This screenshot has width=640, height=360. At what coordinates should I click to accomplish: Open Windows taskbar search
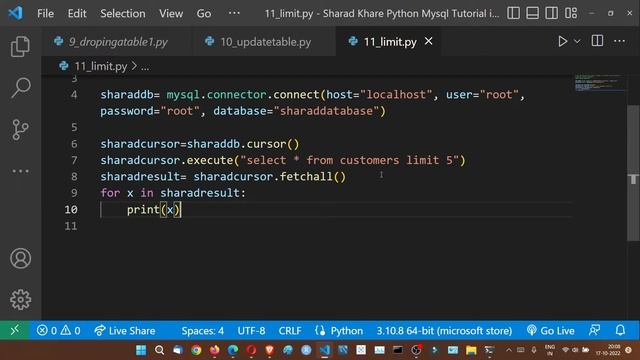tap(160, 350)
